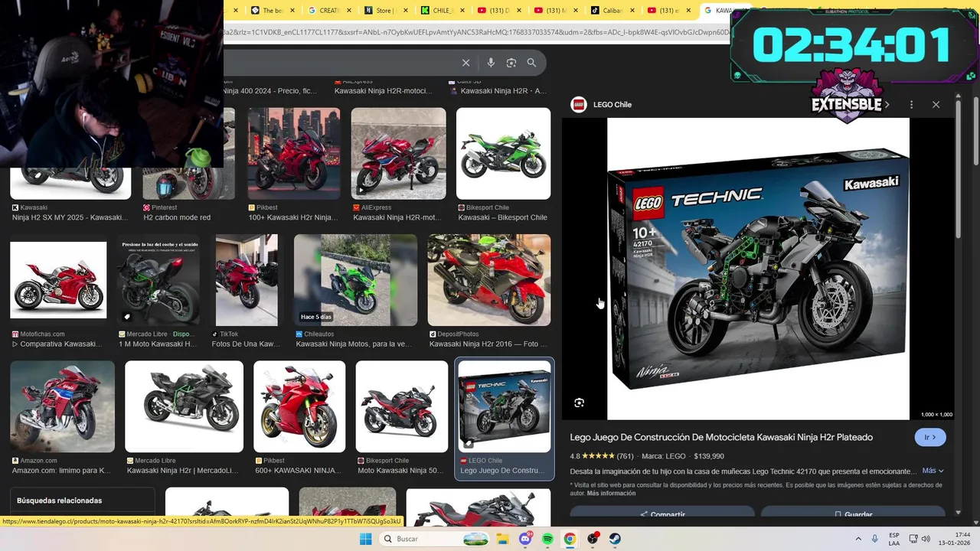Search inside image with the Lens icon
Image resolution: width=980 pixels, height=551 pixels.
click(x=580, y=403)
